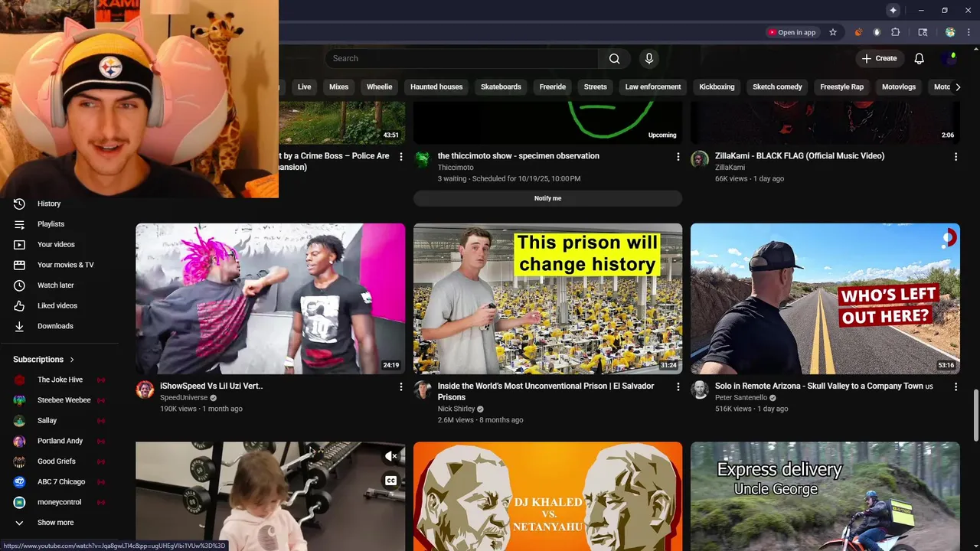Play Express delivery Uncle George thumbnail

pyautogui.click(x=825, y=496)
